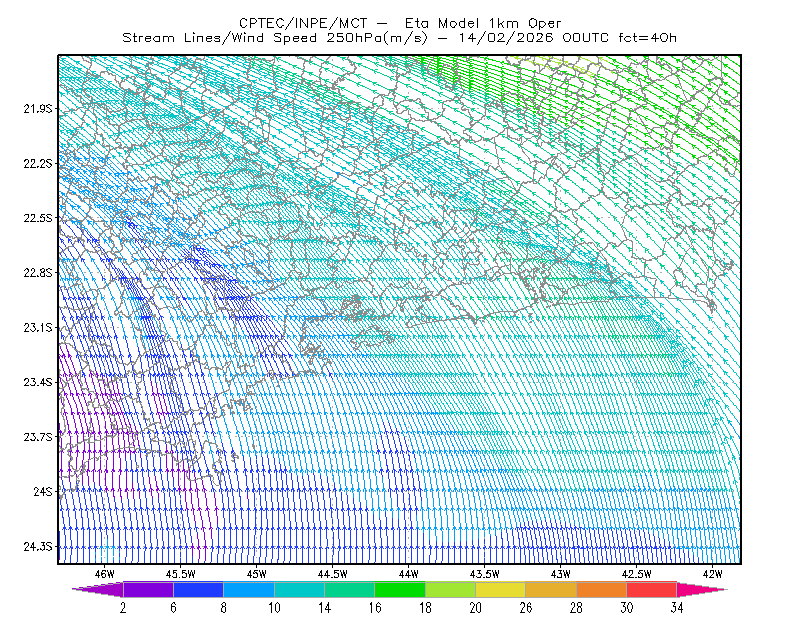Click the bright green 16–18 swatch
Image resolution: width=800 pixels, height=618 pixels.
pyautogui.click(x=400, y=589)
